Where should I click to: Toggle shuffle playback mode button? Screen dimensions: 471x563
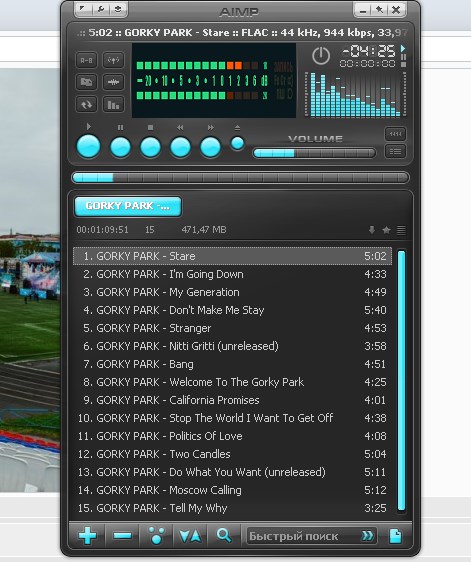pos(86,82)
